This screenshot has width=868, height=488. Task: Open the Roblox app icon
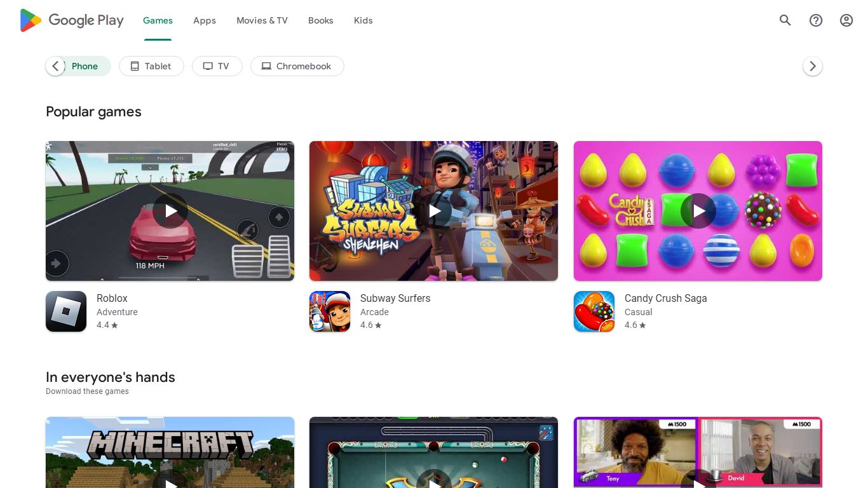click(66, 311)
